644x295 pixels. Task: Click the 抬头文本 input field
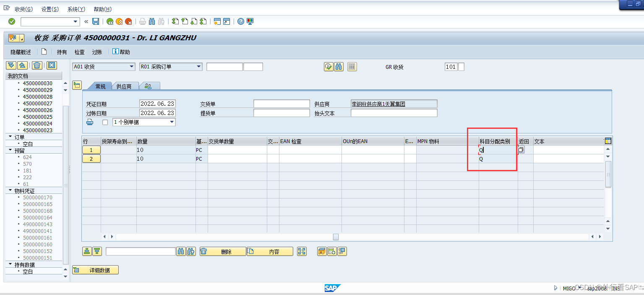click(x=394, y=113)
